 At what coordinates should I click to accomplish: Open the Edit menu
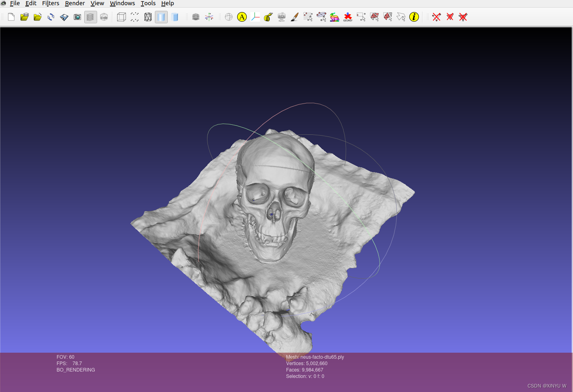pyautogui.click(x=31, y=3)
